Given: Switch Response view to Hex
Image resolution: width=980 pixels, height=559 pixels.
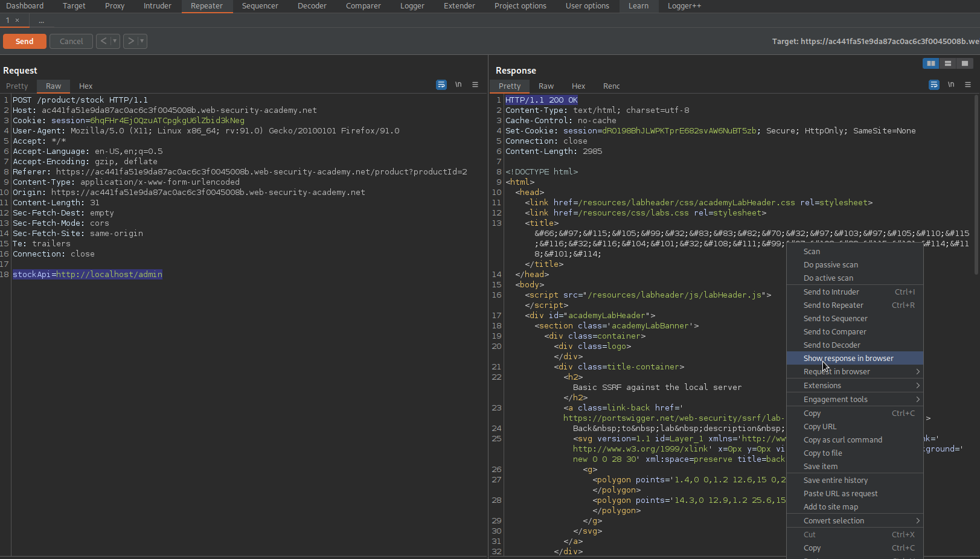Looking at the screenshot, I should pyautogui.click(x=578, y=86).
